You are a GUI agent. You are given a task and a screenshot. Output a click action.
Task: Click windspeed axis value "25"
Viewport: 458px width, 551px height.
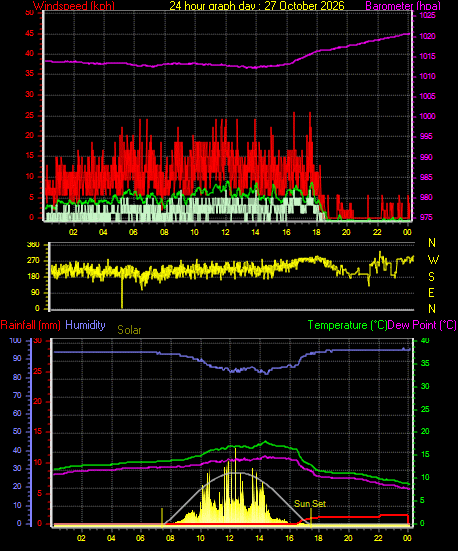[x=30, y=116]
